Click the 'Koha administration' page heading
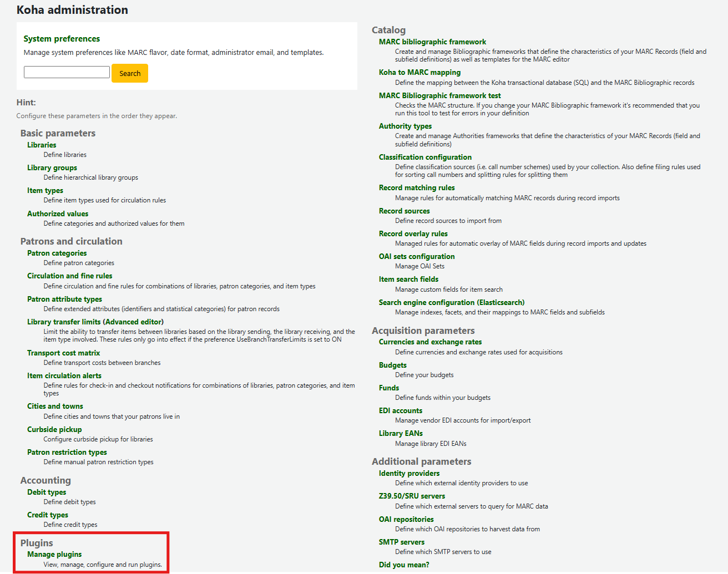This screenshot has width=728, height=574. click(72, 10)
